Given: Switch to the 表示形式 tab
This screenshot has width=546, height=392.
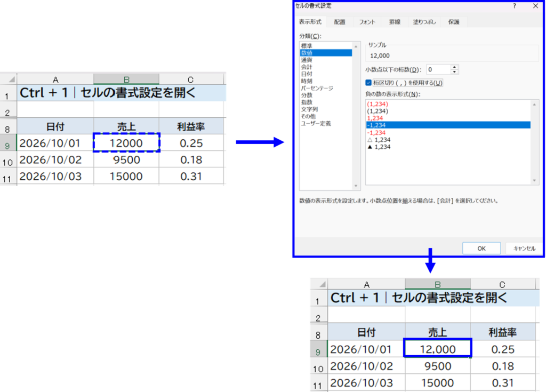Looking at the screenshot, I should [x=310, y=22].
